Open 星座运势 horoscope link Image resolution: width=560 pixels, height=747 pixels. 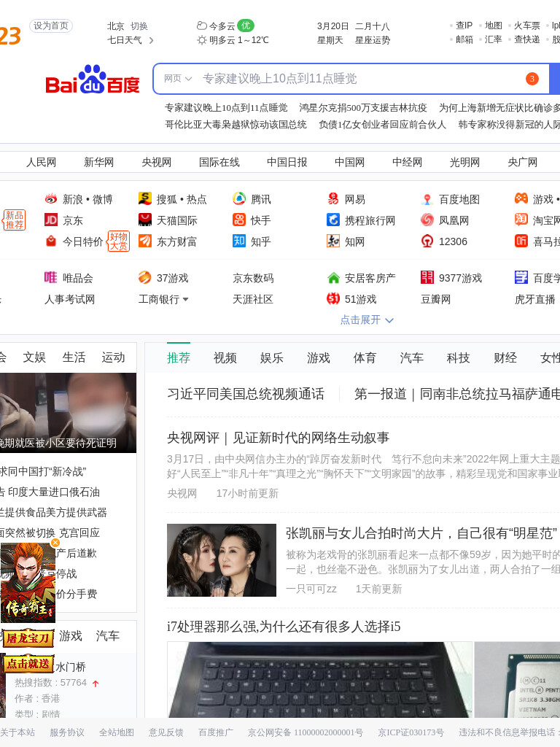coord(373,41)
